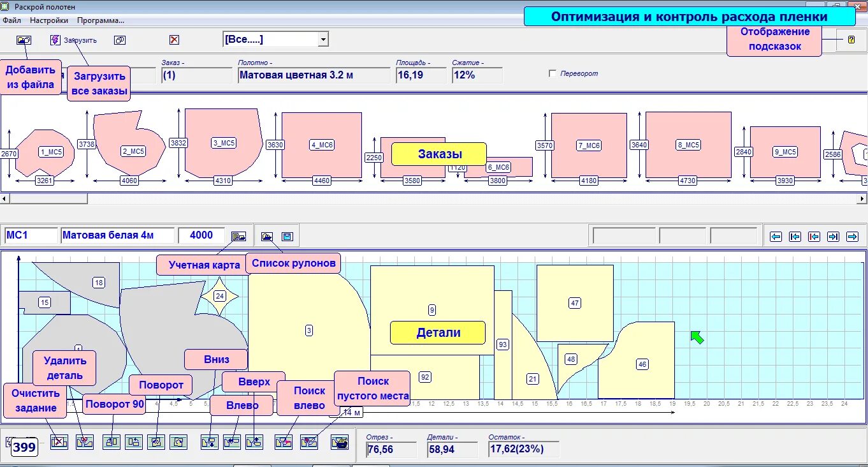Image resolution: width=868 pixels, height=467 pixels.
Task: Click the orders scrollbar right arrow
Action: point(863,199)
